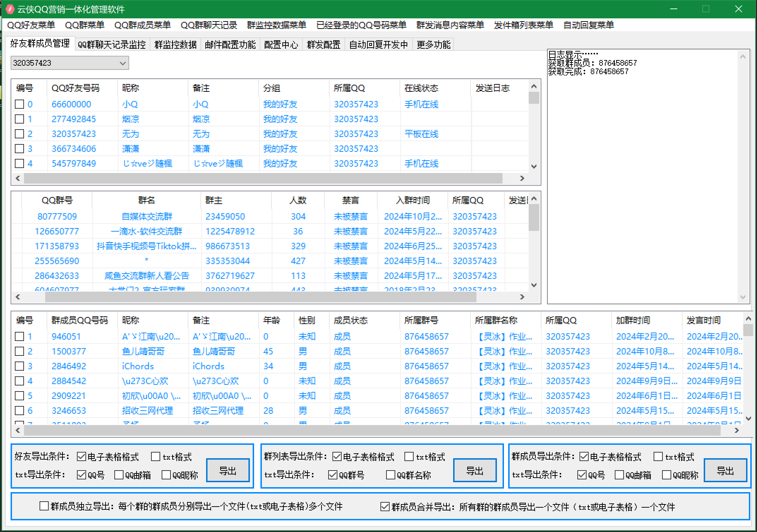Click the 获取完成: 876458657 log line
The width and height of the screenshot is (757, 532).
pyautogui.click(x=588, y=72)
